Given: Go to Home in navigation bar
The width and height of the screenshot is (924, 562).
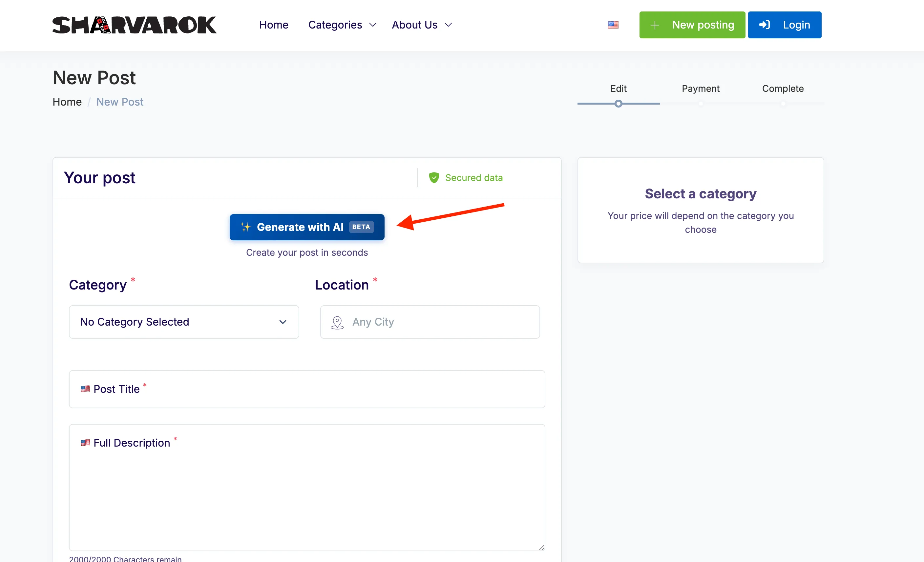Looking at the screenshot, I should point(273,25).
